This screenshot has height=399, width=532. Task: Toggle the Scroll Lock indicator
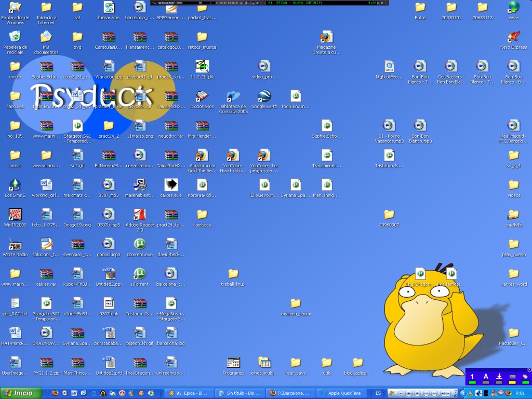coord(499,378)
